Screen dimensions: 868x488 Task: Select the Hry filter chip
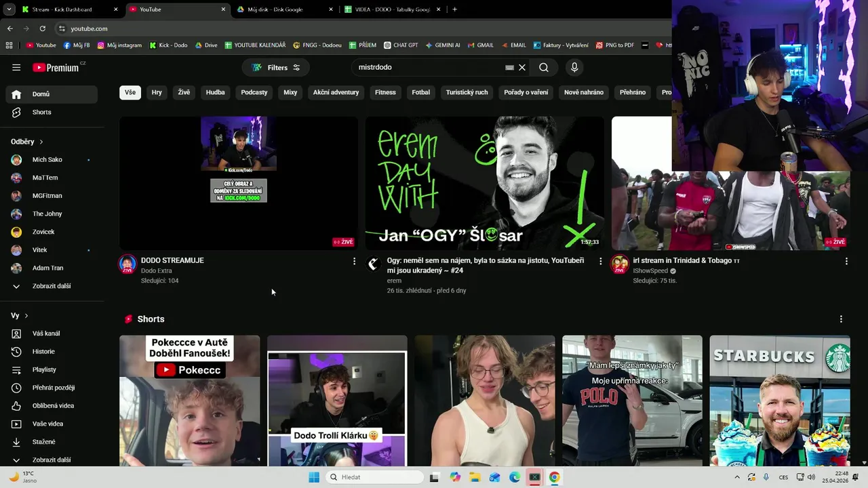pos(157,92)
